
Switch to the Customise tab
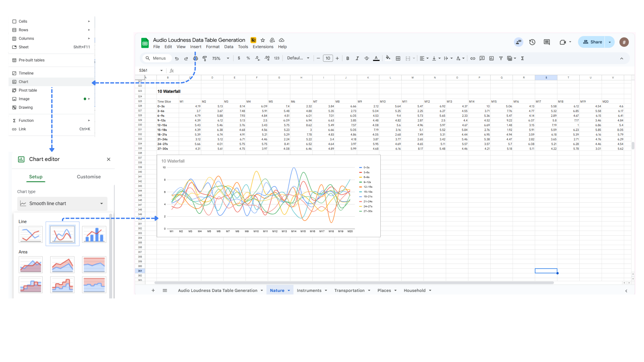click(88, 177)
